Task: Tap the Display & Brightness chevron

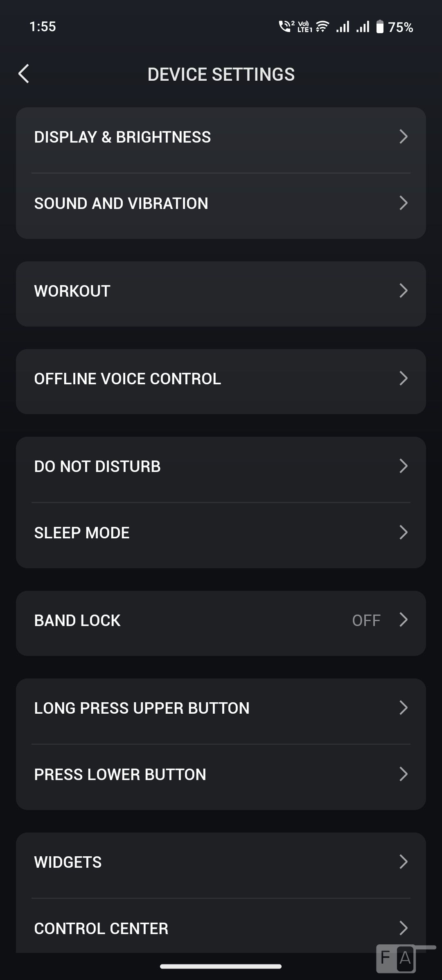Action: (x=403, y=137)
